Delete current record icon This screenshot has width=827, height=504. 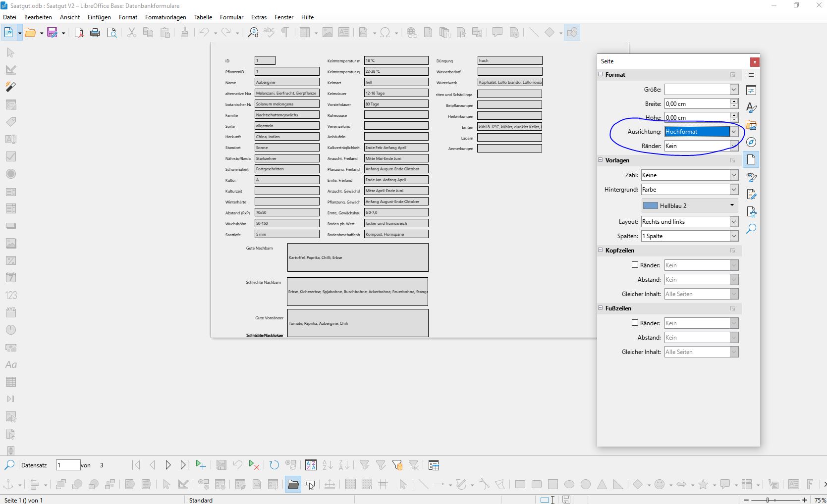pos(254,465)
